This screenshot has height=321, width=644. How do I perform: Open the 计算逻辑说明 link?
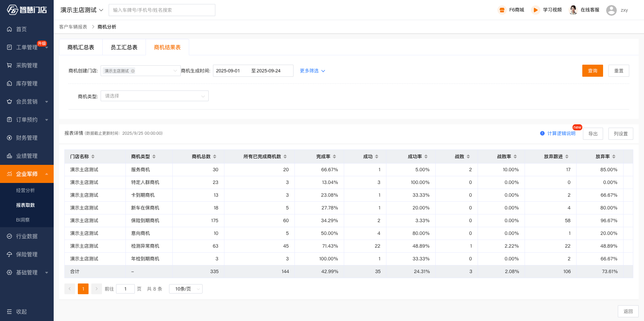click(x=561, y=133)
